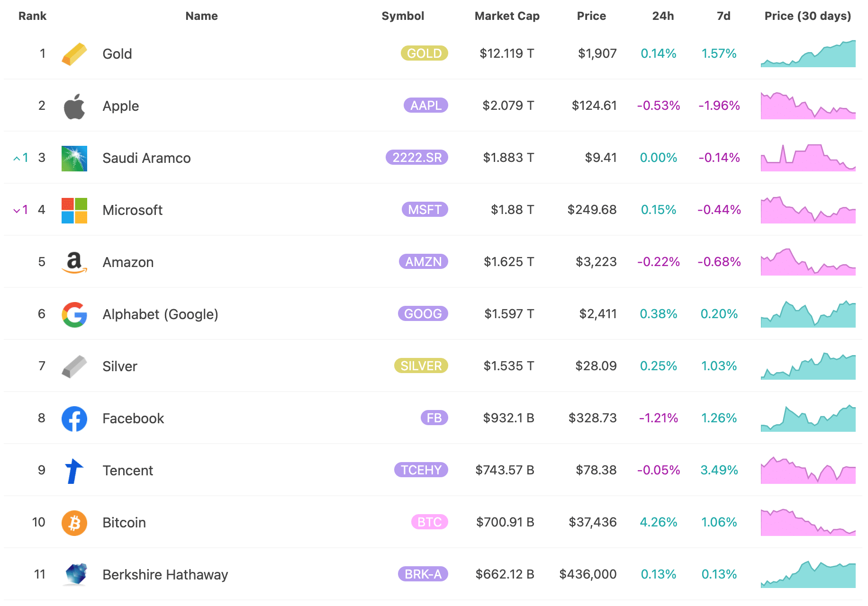Click the BTC symbol badge
The width and height of the screenshot is (868, 606).
429,522
